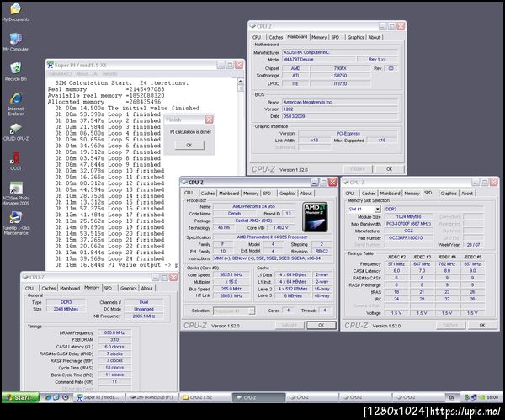The image size is (505, 420).
Task: Open Graphics tab in Mainboard CPU-Z window
Action: click(355, 37)
